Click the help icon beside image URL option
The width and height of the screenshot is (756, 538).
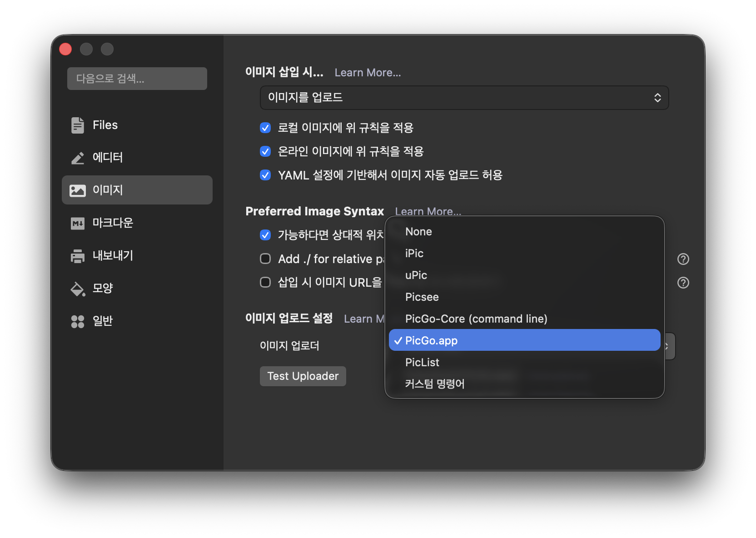tap(683, 283)
